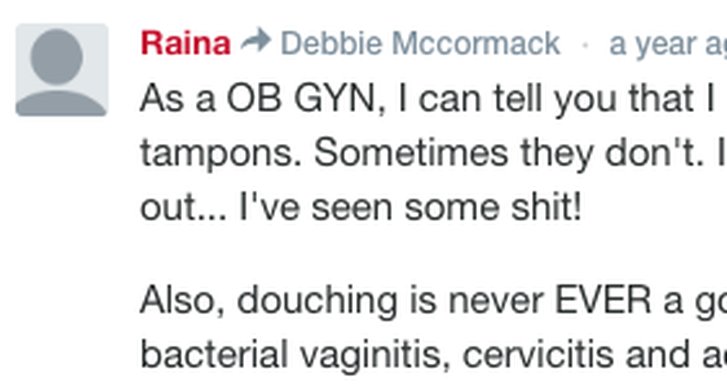This screenshot has width=727, height=388.
Task: Click the word 'cervicitis' in last line
Action: coord(538,355)
